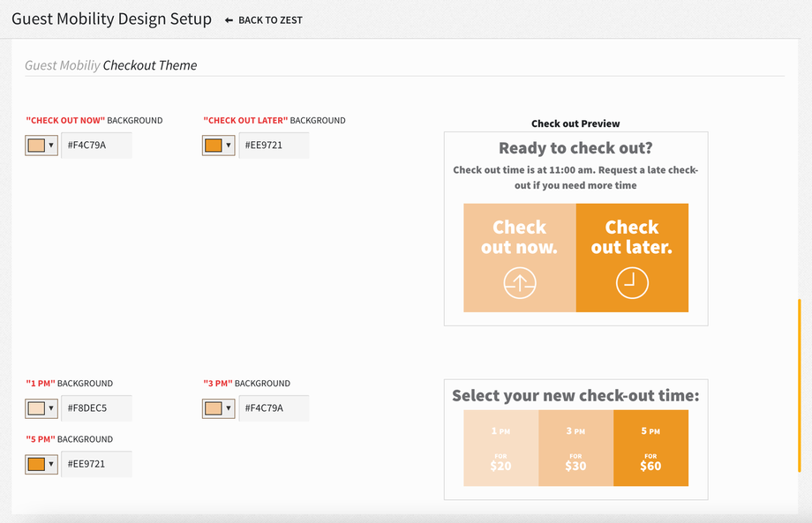Click the Guest Mobility Design Setup title
This screenshot has width=812, height=523.
pyautogui.click(x=111, y=19)
